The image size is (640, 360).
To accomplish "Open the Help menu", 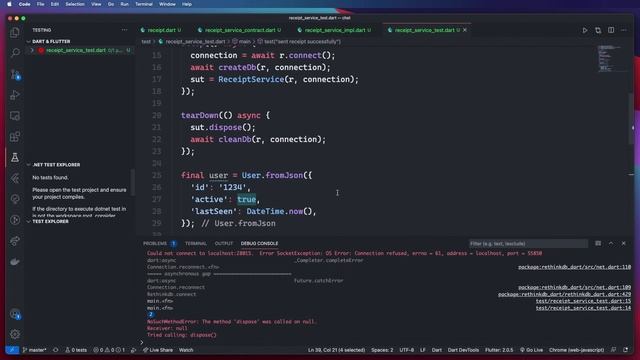I will click(x=187, y=4).
